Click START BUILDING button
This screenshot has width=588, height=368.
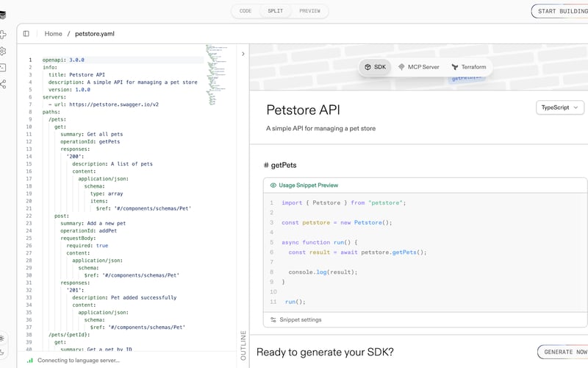[x=560, y=11]
